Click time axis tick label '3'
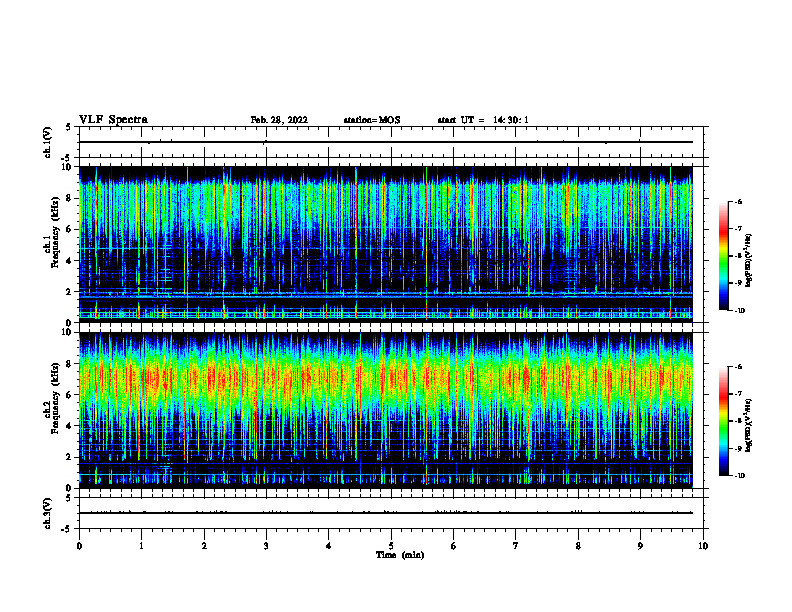 click(x=266, y=546)
